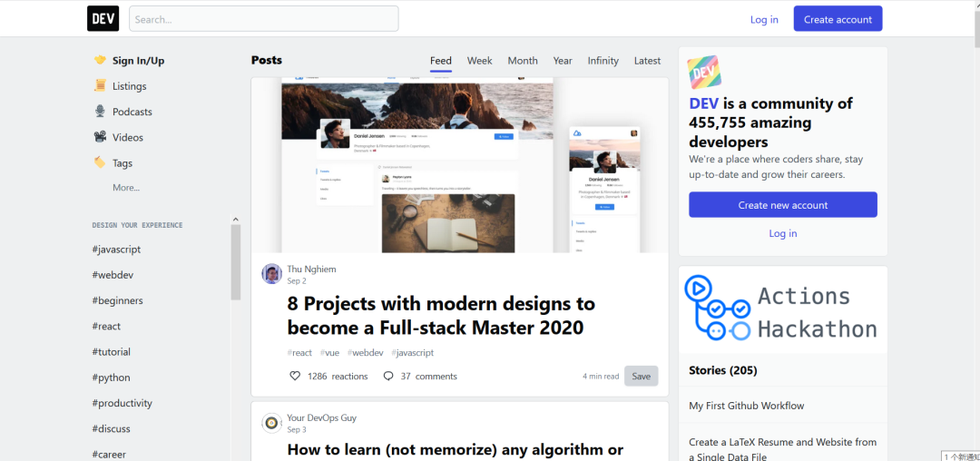Click the DEV link in community heading
Viewport: 980px width, 461px height.
coord(704,103)
